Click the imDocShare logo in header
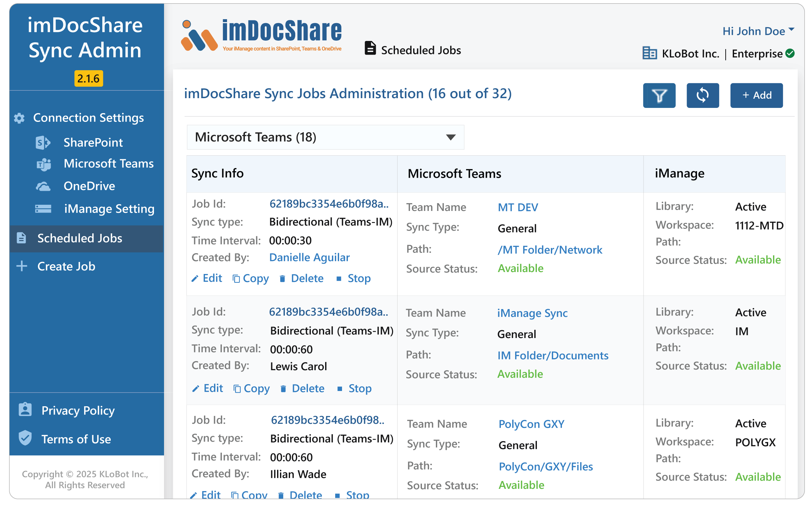Viewport: 812px width, 508px height. tap(261, 35)
